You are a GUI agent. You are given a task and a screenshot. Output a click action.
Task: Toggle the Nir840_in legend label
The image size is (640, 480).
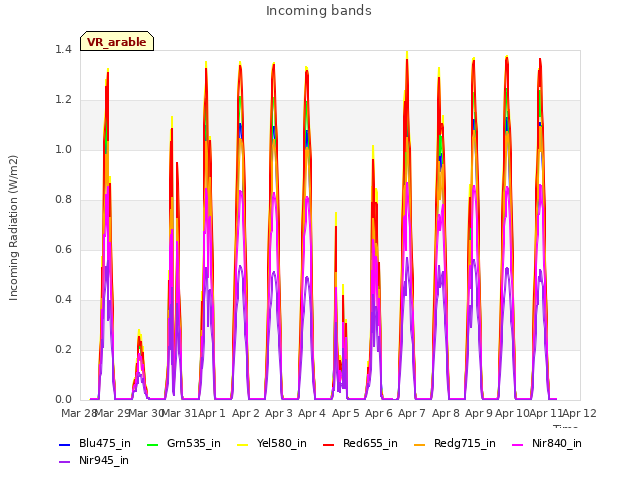coord(557,444)
